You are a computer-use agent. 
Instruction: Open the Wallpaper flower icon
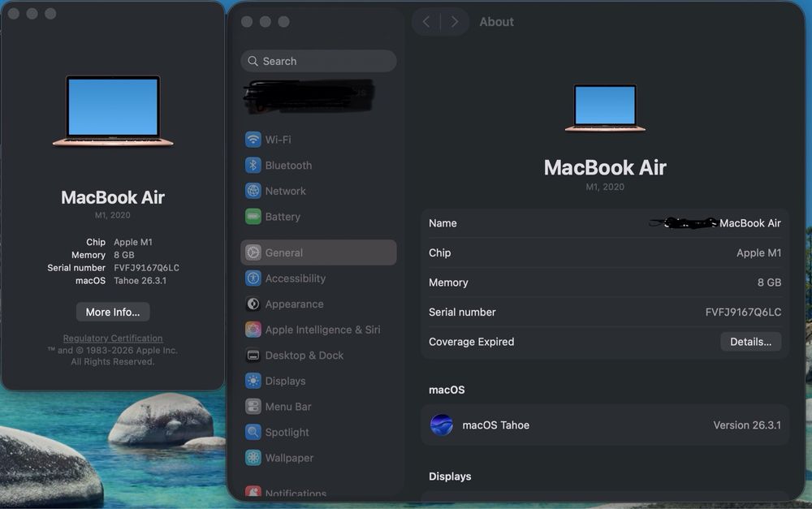click(253, 458)
